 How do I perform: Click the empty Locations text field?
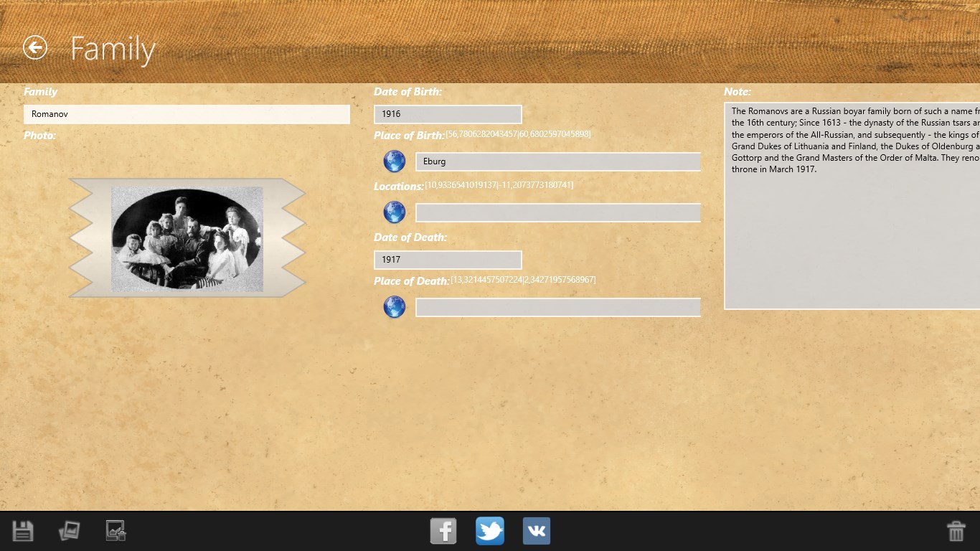tap(557, 212)
